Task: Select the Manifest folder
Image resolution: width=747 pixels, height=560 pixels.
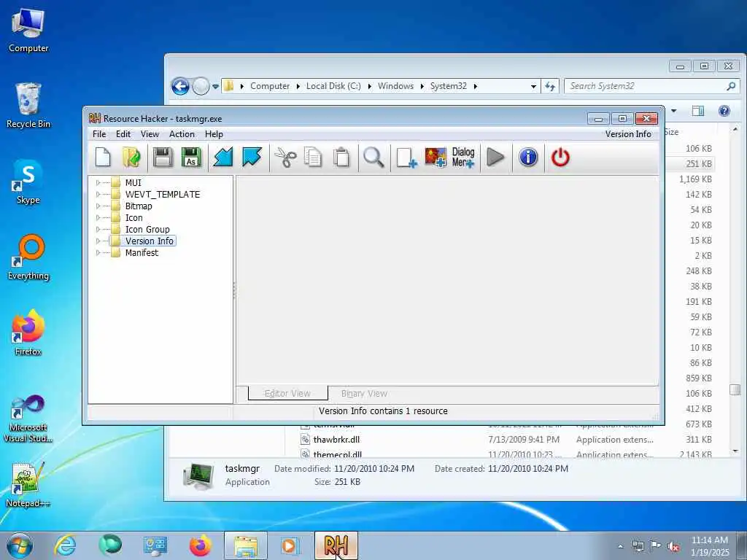Action: tap(142, 253)
